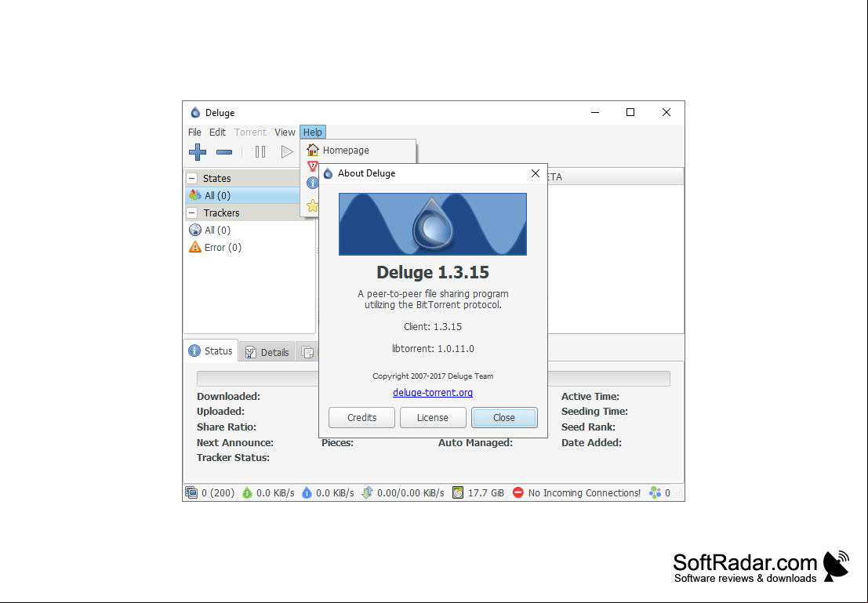Click the 'Client: 1.3.15' text
The width and height of the screenshot is (868, 603).
[433, 327]
